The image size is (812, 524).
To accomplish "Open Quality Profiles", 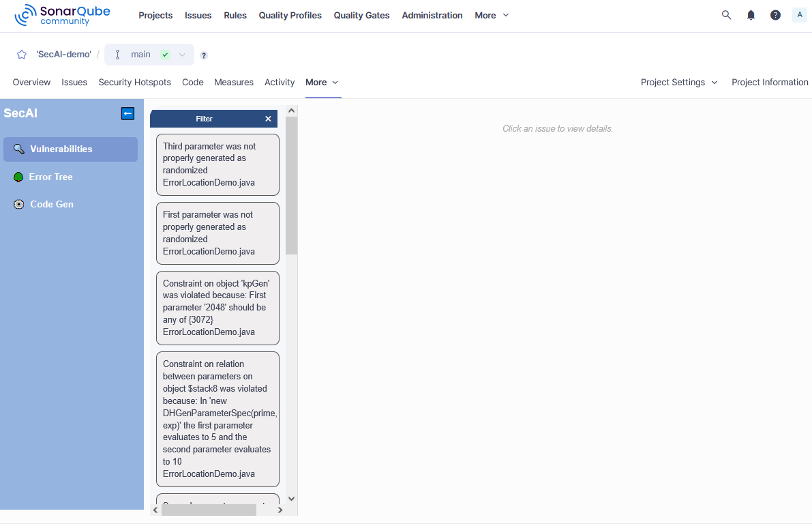I will coord(290,16).
